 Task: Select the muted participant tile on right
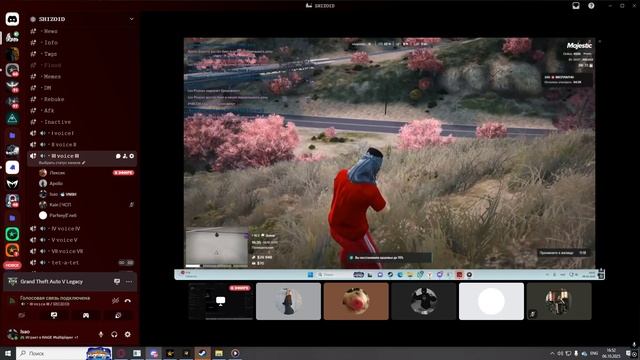(559, 301)
